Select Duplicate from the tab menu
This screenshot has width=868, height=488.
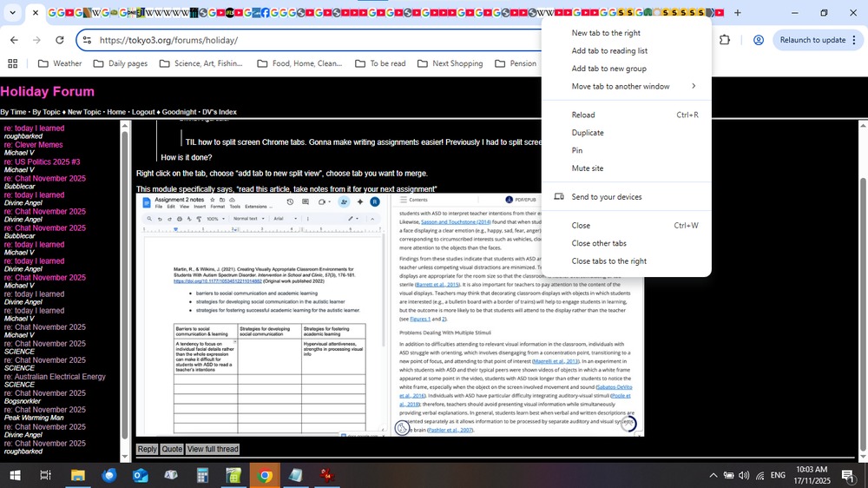pyautogui.click(x=588, y=133)
